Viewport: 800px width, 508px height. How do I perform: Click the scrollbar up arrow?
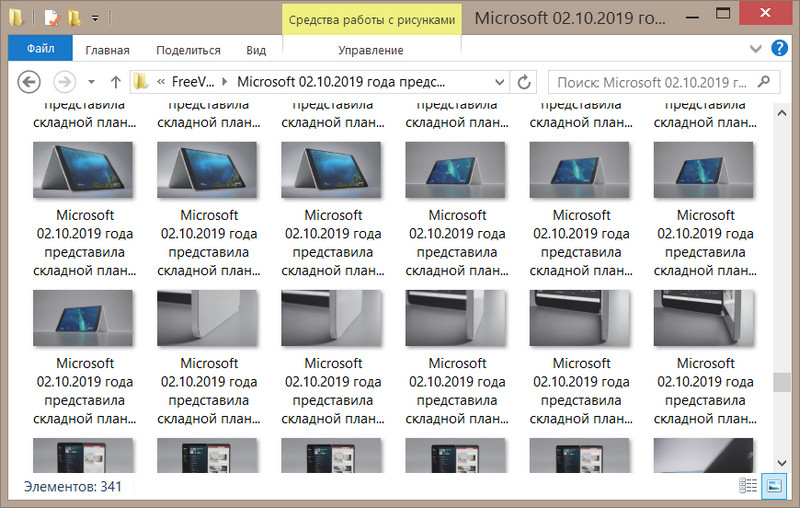coord(782,113)
